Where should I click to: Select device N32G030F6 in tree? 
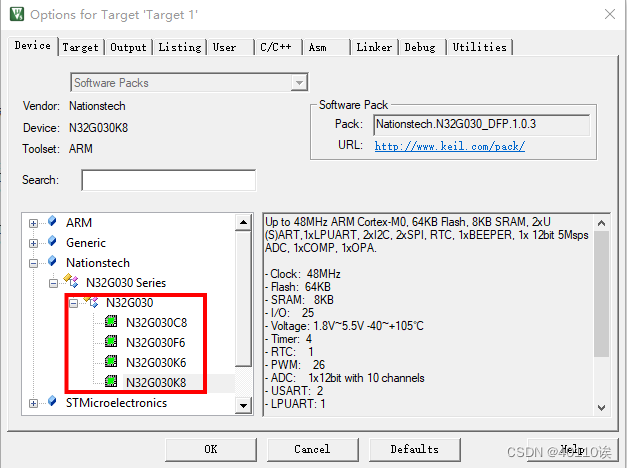click(156, 342)
